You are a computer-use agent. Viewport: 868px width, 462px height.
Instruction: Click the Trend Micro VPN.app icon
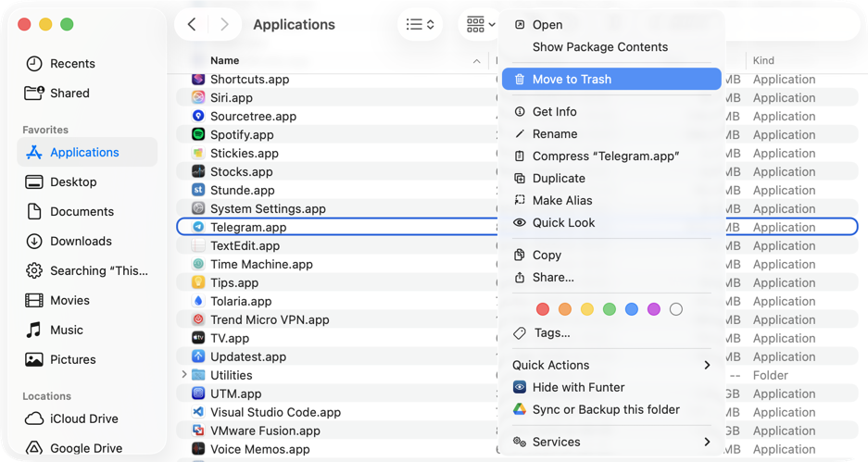tap(198, 319)
